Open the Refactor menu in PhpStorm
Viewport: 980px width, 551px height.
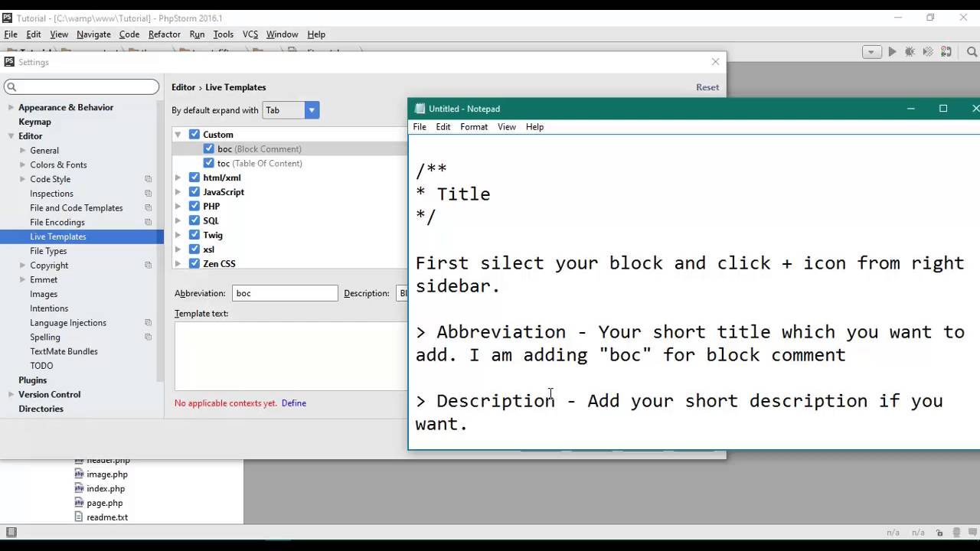click(x=165, y=34)
